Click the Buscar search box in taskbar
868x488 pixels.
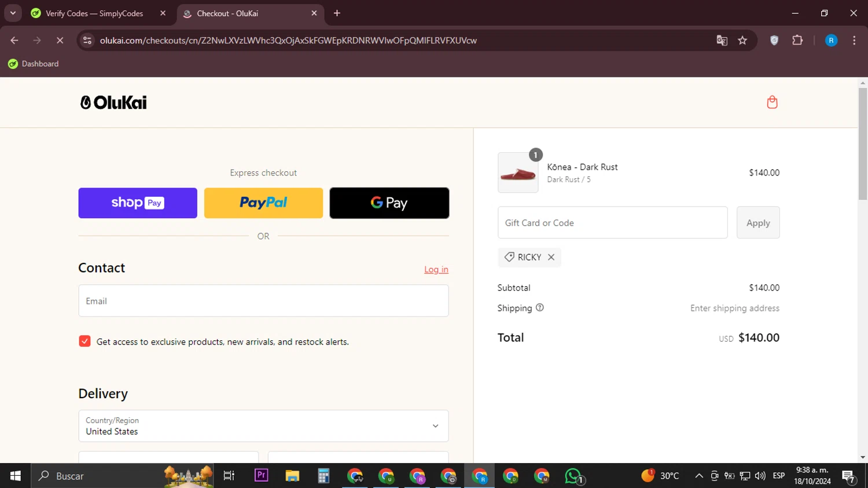(x=122, y=476)
